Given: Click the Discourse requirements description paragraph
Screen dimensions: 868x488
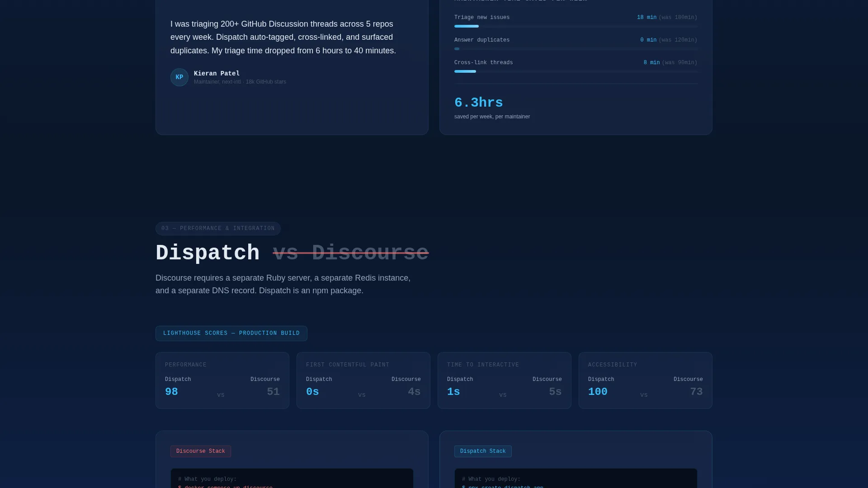Looking at the screenshot, I should pyautogui.click(x=283, y=284).
